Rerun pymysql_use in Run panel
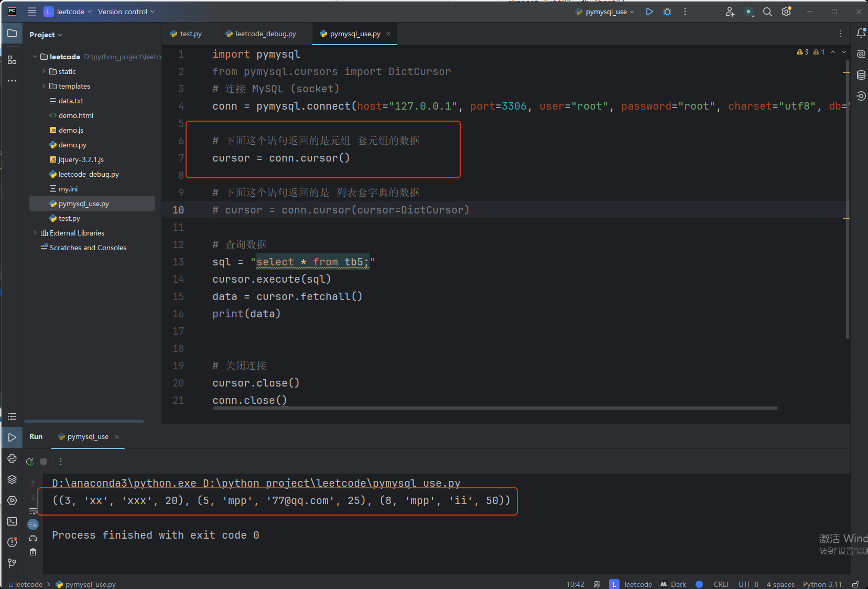The height and width of the screenshot is (589, 868). [30, 462]
